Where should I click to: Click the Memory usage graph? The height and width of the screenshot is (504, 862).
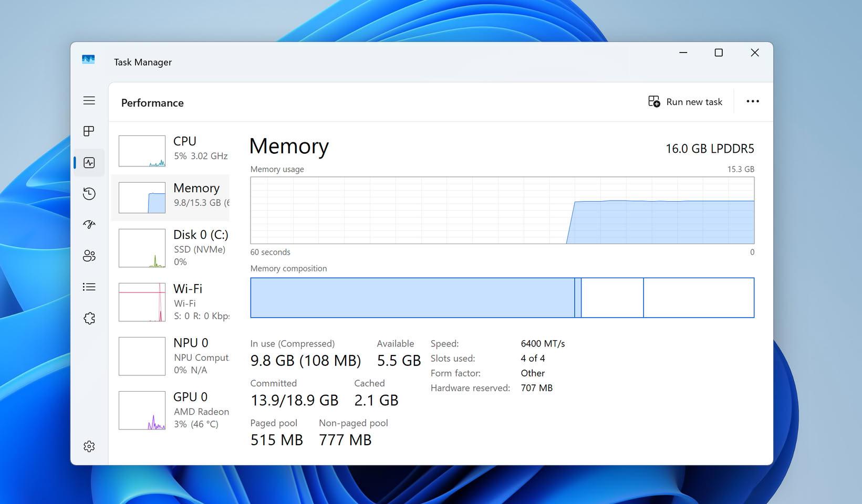502,210
